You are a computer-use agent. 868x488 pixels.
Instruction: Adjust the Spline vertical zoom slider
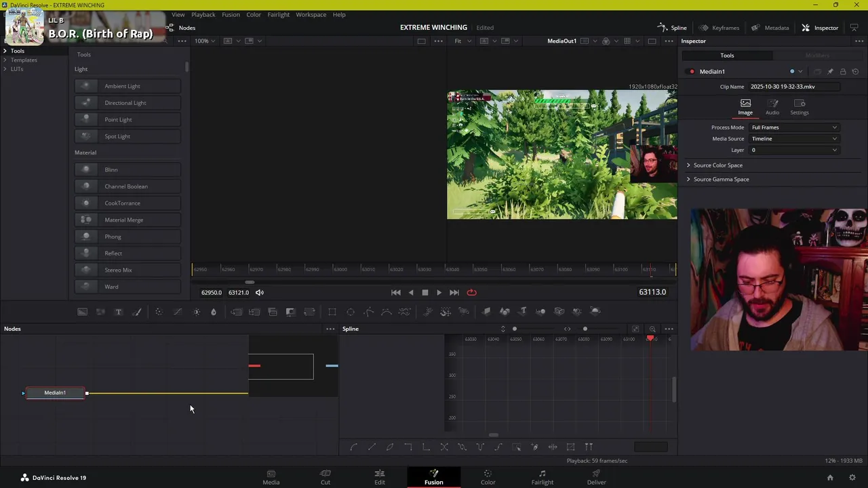click(x=514, y=329)
